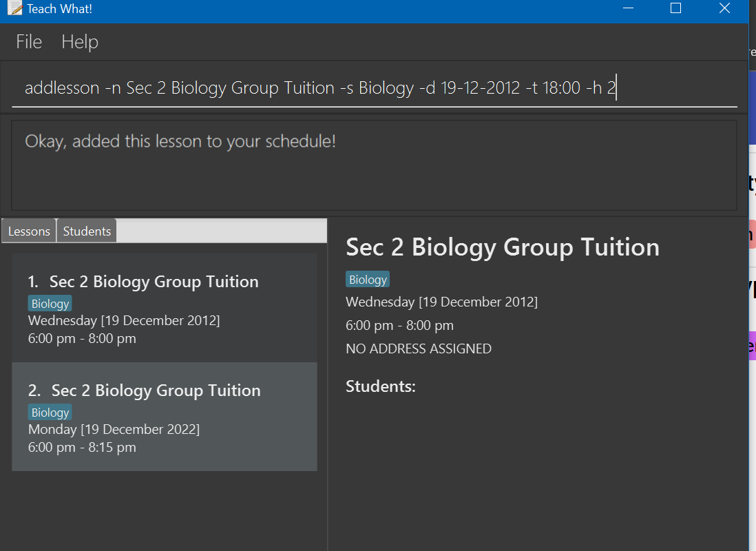Switch to the Students tab

tap(87, 231)
